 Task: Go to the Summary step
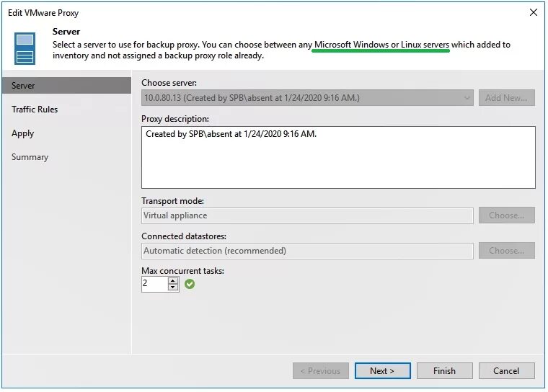pos(30,157)
